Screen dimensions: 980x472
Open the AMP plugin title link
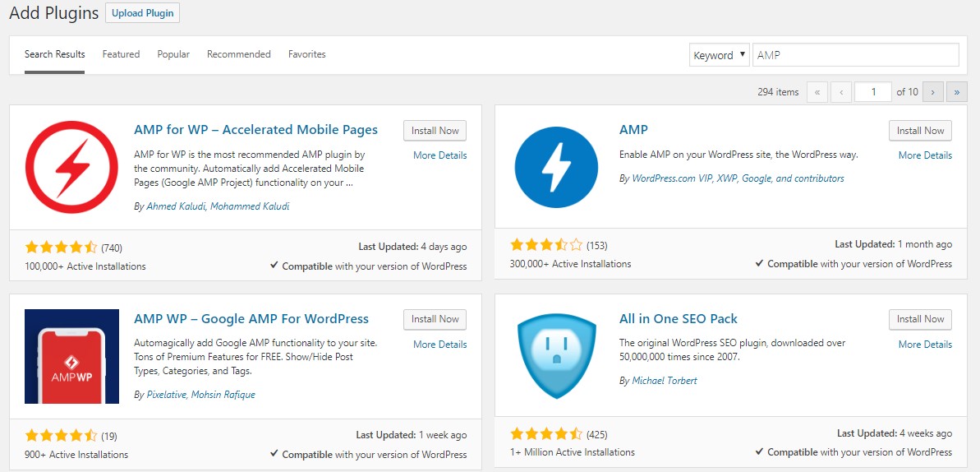[633, 130]
